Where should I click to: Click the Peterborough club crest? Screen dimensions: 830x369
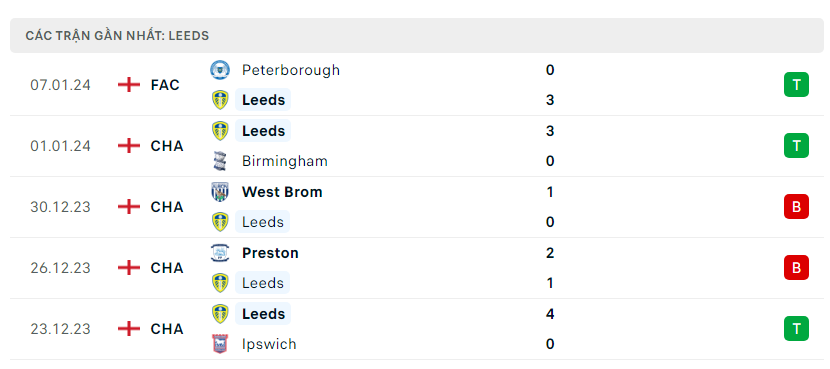220,70
